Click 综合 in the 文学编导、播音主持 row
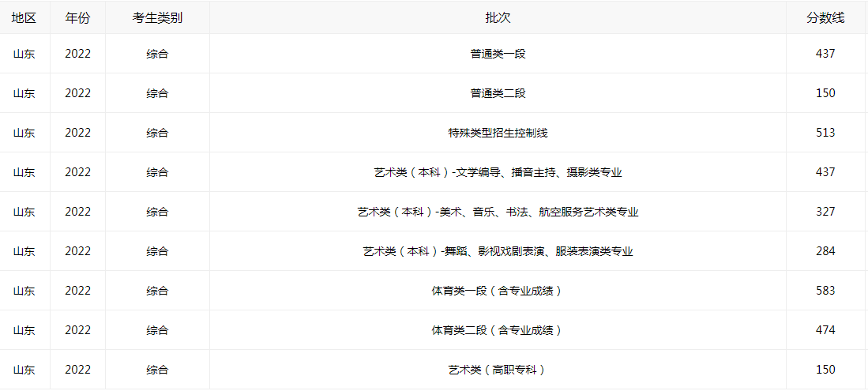 point(157,172)
